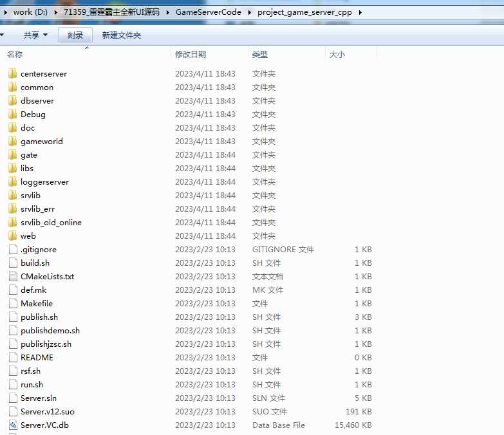Viewport: 504px width, 435px height.
Task: Select the srvlib_old_online folder icon
Action: pyautogui.click(x=13, y=223)
